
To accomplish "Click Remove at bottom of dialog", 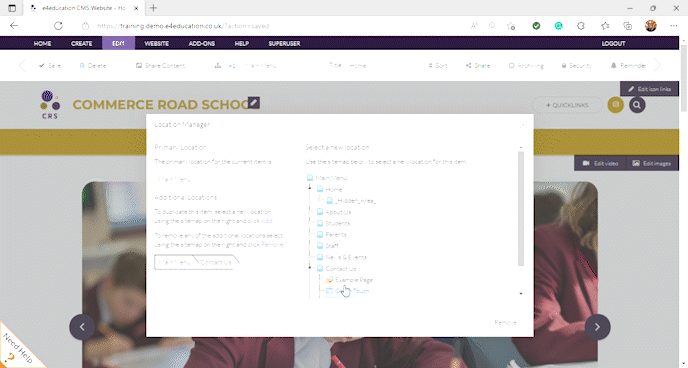I will point(505,322).
